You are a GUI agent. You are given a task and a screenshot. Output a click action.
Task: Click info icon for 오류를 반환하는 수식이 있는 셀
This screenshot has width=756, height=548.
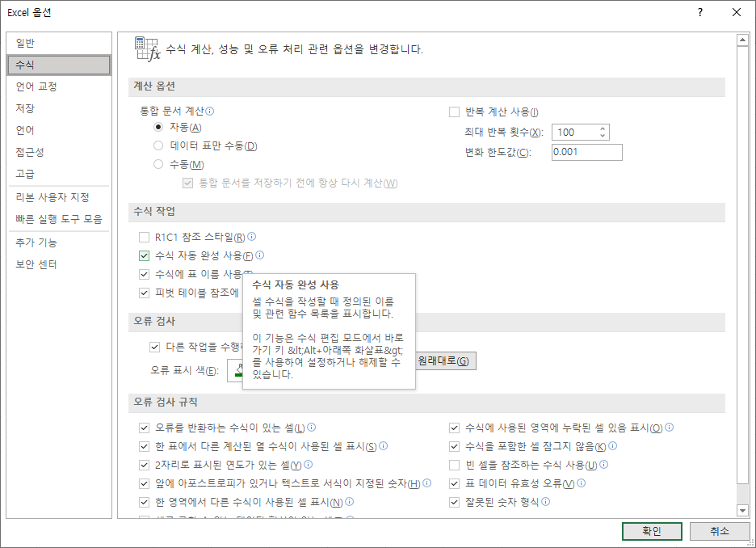pos(312,427)
